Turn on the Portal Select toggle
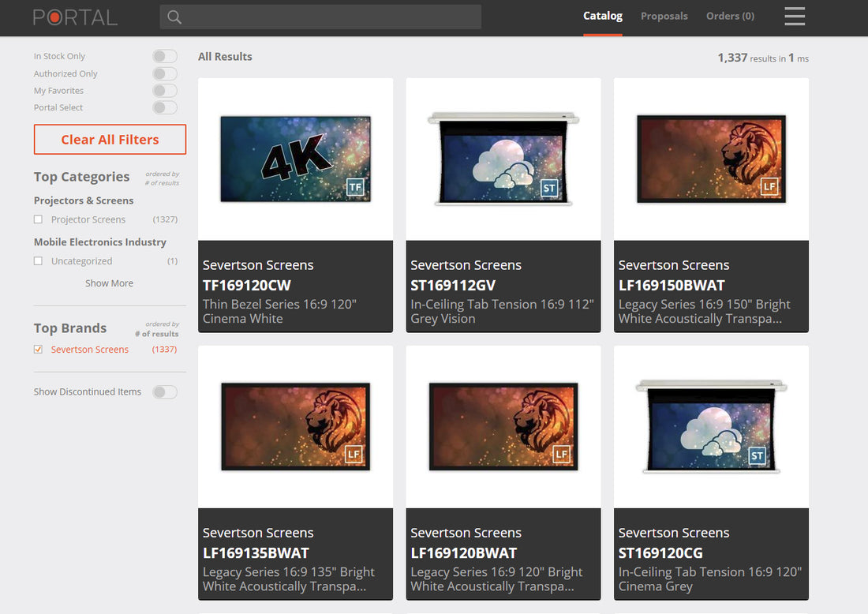The image size is (868, 614). pos(164,107)
